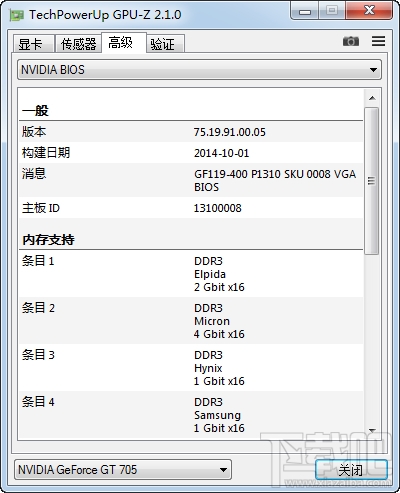Open the 验证 tab

(x=165, y=44)
